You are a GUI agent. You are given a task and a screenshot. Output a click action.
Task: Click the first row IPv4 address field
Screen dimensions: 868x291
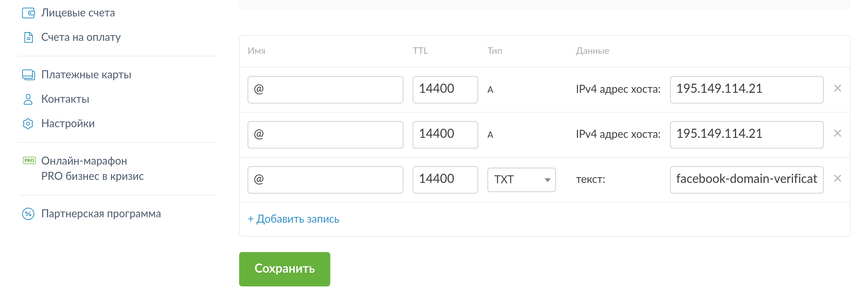point(746,90)
